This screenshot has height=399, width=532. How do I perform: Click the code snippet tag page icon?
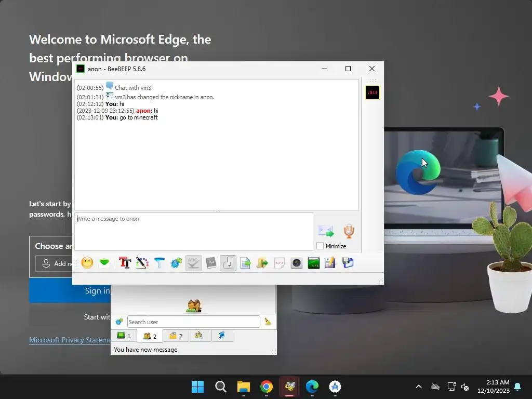point(279,263)
